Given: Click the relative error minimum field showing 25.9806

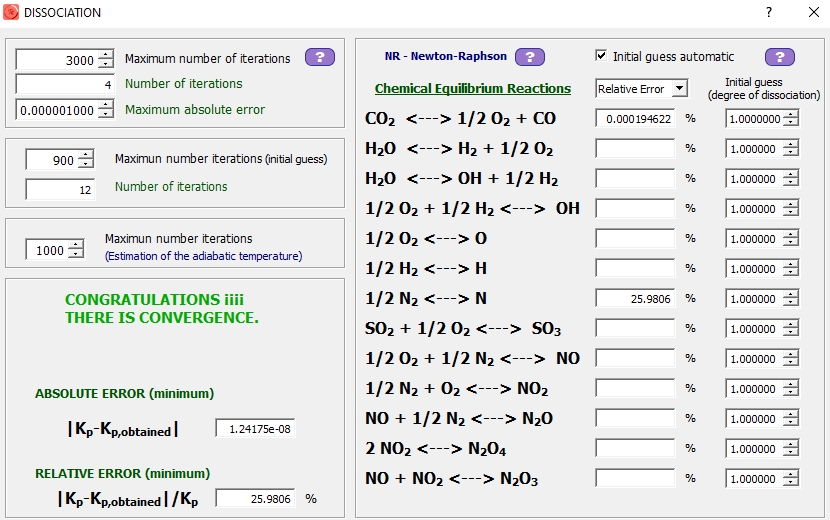Looking at the screenshot, I should 255,497.
